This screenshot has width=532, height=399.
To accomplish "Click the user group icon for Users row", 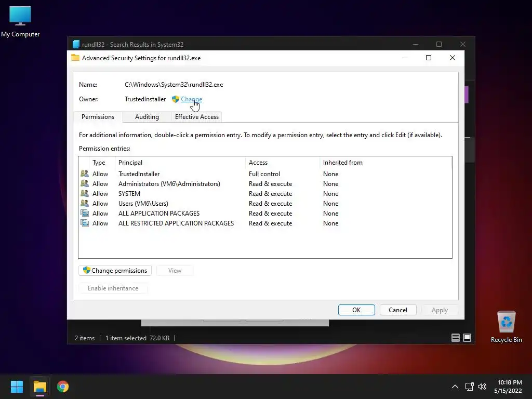I will click(85, 203).
